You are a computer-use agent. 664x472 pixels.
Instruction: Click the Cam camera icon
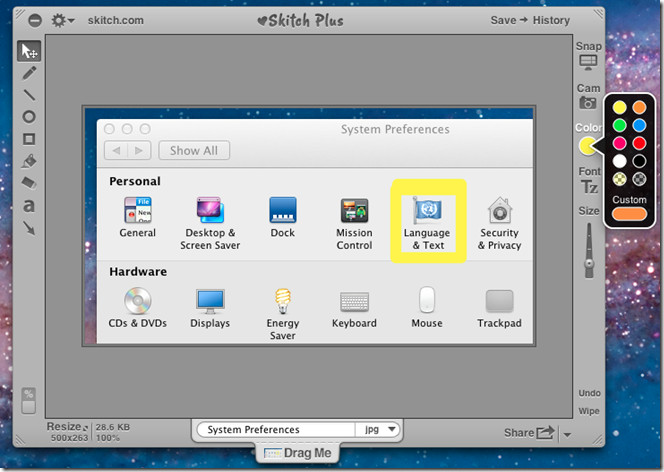point(588,102)
